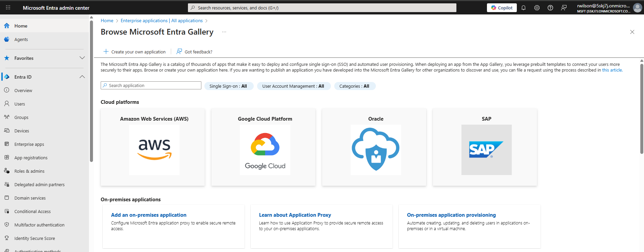This screenshot has width=644, height=252.
Task: Open the app launcher waffle icon
Action: [8, 7]
